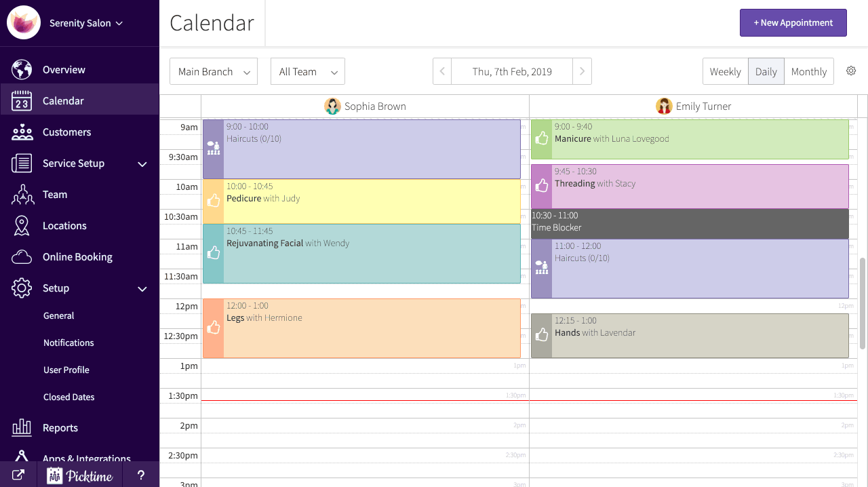Go to the next day arrow
The height and width of the screenshot is (487, 868).
coord(582,71)
